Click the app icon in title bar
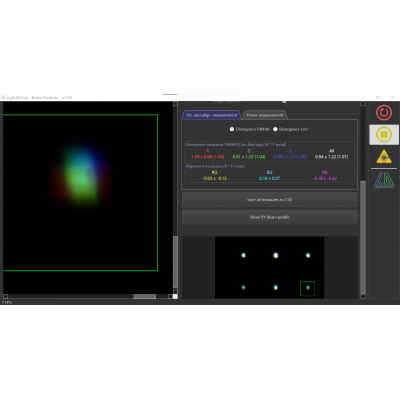Viewport: 400px width, 400px height. pyautogui.click(x=3, y=97)
